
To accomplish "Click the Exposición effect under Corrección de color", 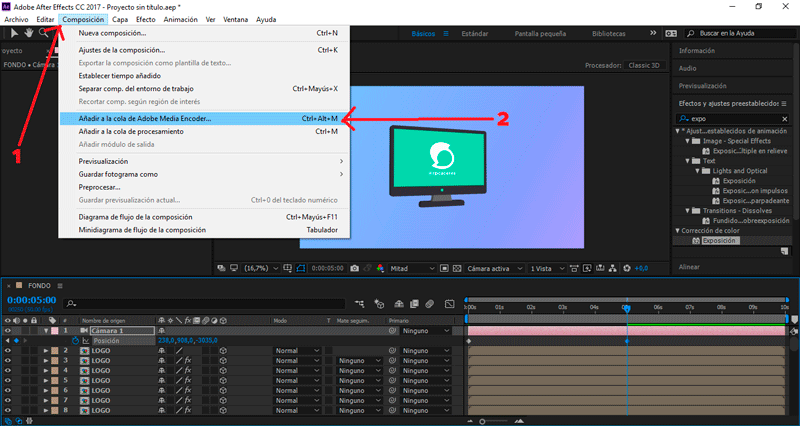I will click(x=718, y=241).
